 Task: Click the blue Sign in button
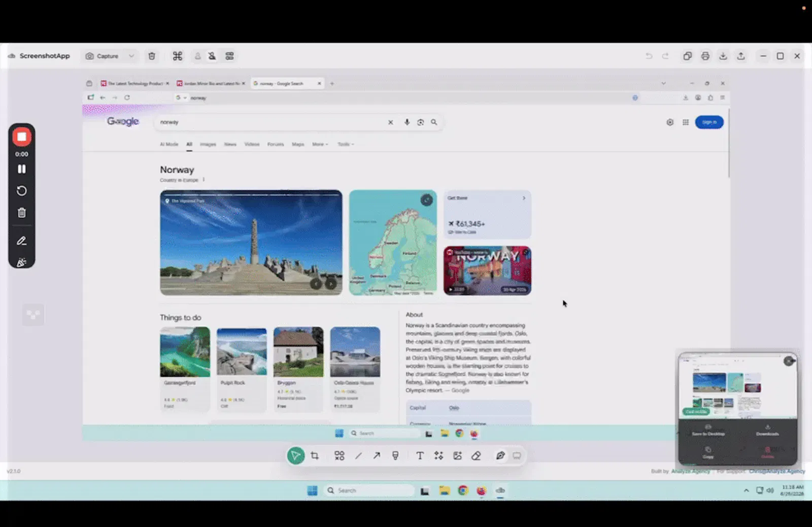click(x=709, y=122)
